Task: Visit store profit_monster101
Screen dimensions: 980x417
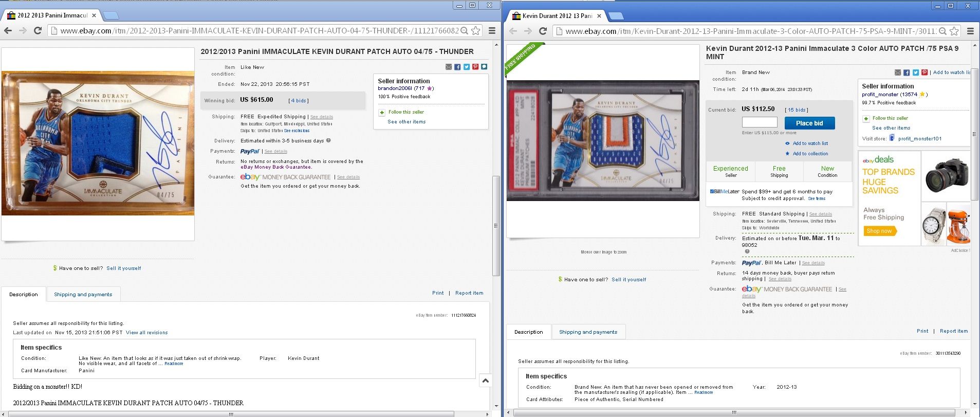Action: tap(920, 139)
